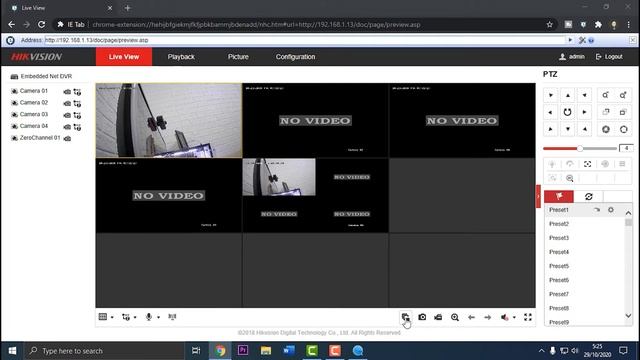Click the wiper icon in PTZ panel

[570, 164]
